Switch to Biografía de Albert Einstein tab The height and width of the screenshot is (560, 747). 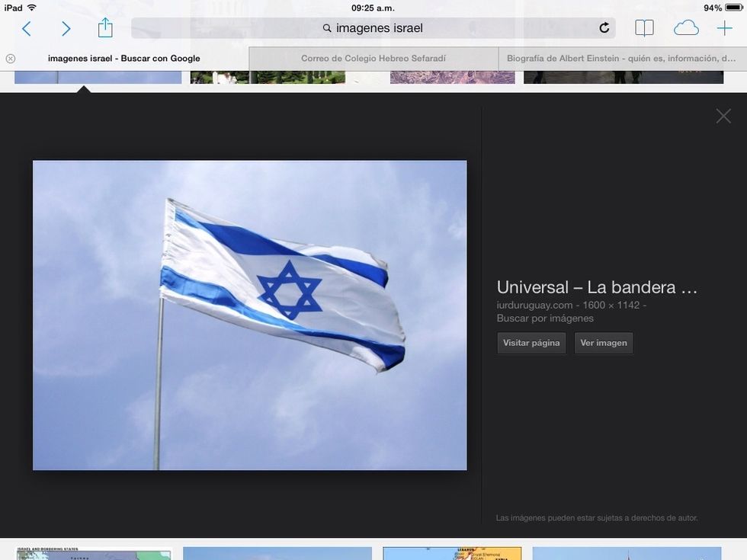tap(621, 58)
